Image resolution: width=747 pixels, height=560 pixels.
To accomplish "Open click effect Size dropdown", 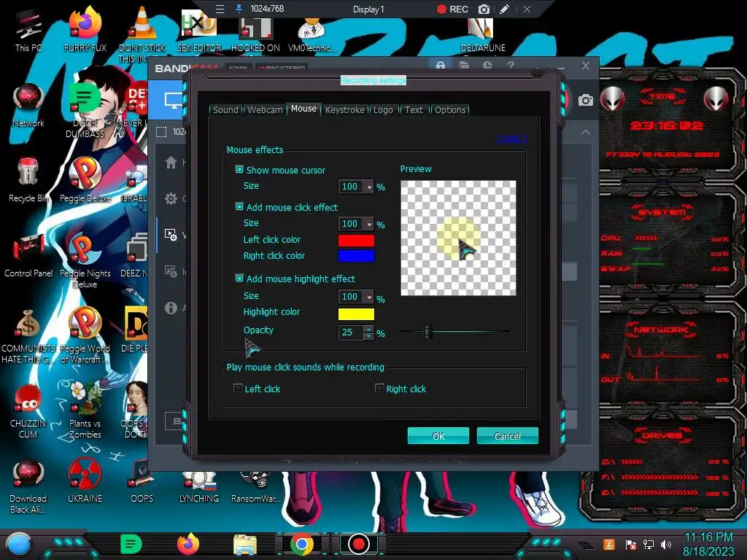I will click(x=369, y=224).
